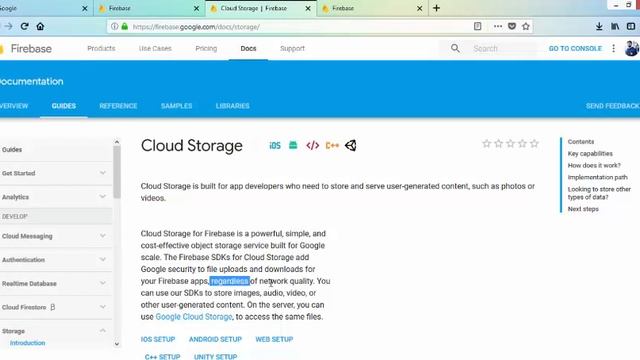This screenshot has height=360, width=640.
Task: Open page actions three-dot menu in address bar
Action: point(498,27)
